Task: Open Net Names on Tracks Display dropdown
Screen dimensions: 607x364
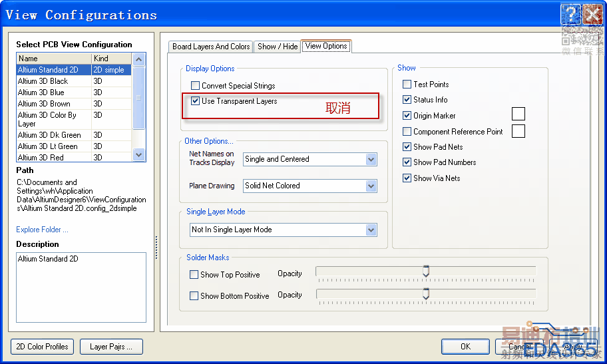Action: pos(371,159)
